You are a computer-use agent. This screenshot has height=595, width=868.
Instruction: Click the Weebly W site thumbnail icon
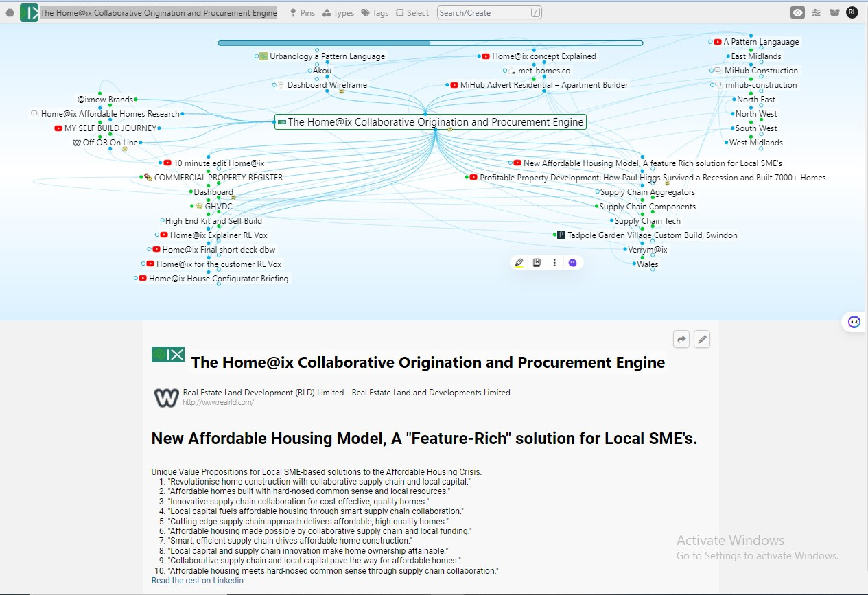coord(166,397)
